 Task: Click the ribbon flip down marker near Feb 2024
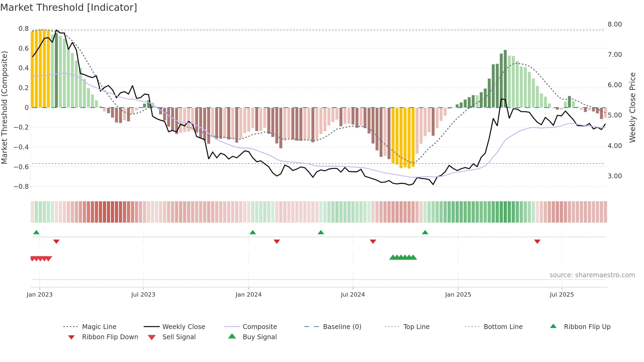(277, 242)
